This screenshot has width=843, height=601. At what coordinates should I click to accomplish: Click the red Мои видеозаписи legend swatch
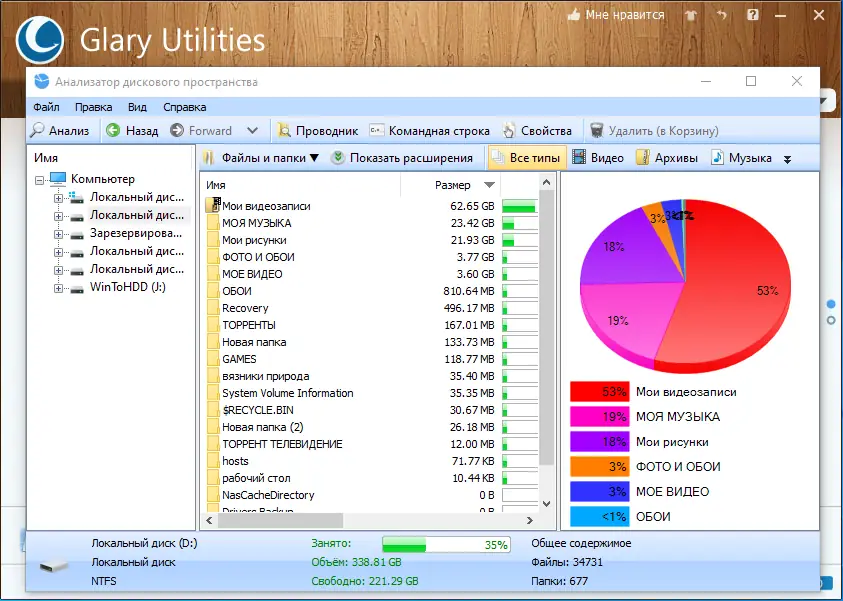[599, 392]
